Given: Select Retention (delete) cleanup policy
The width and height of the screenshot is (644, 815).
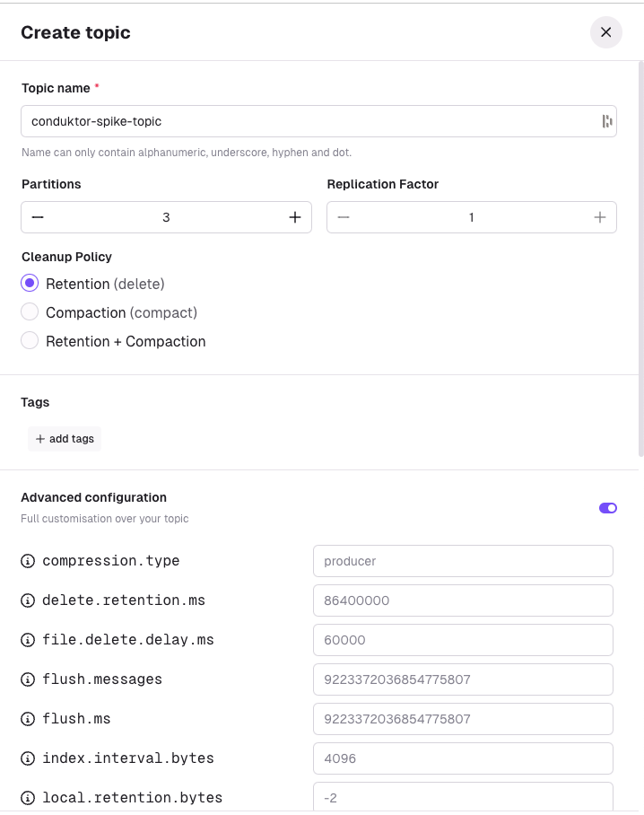Looking at the screenshot, I should click(30, 284).
